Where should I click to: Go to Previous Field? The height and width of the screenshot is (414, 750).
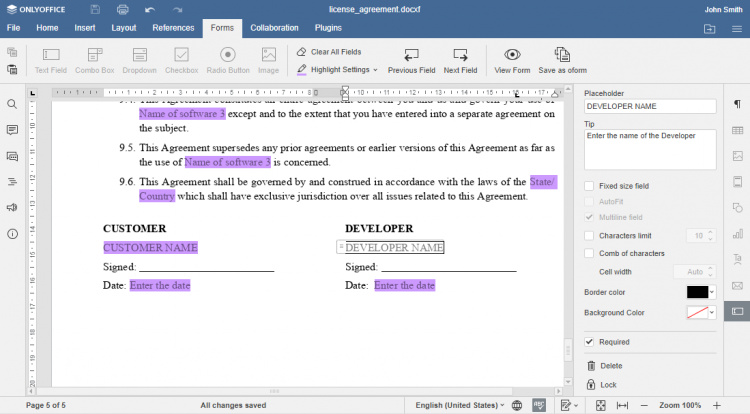coord(411,59)
